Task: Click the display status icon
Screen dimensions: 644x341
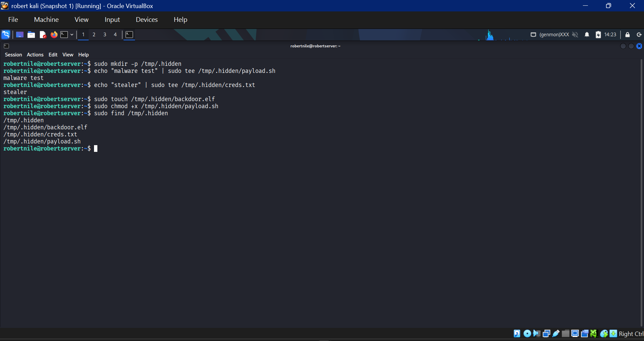Action: 575,333
